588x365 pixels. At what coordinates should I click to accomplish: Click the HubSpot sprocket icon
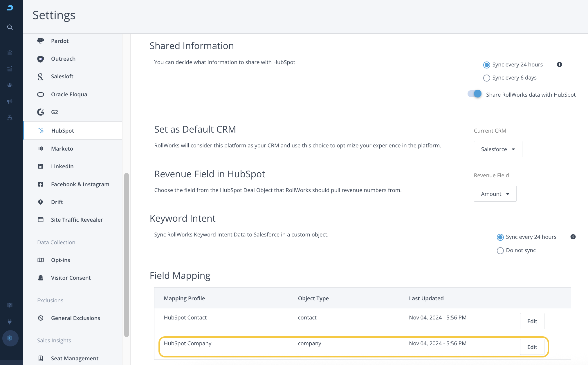pos(41,131)
